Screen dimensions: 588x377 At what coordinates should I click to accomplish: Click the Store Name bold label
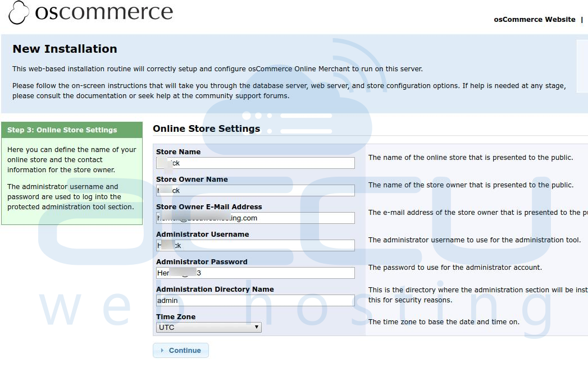177,151
